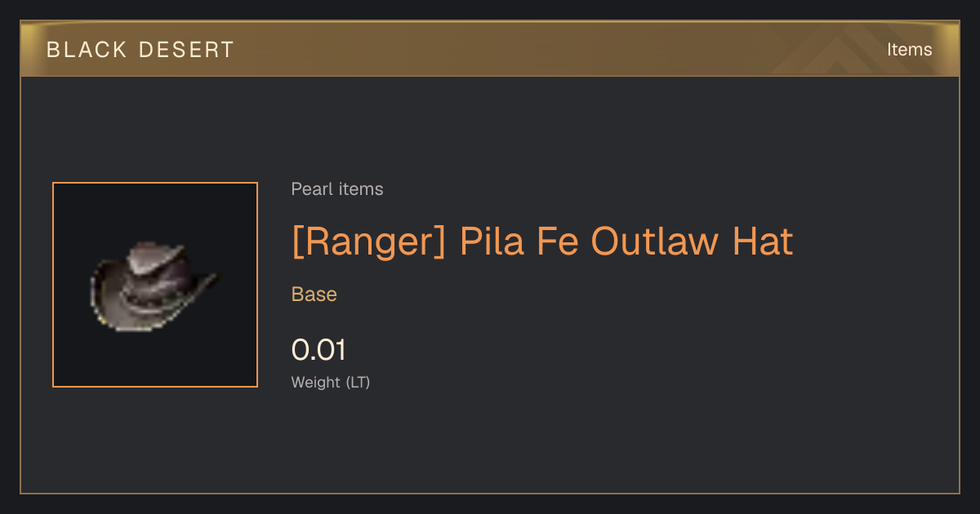Screen dimensions: 980x514
Task: Click the 0.01 weight value
Action: click(x=319, y=350)
